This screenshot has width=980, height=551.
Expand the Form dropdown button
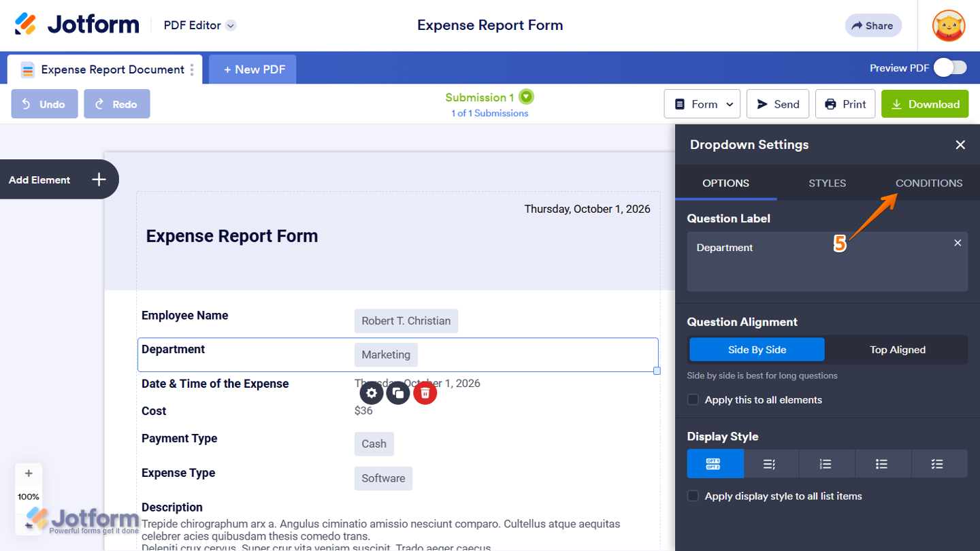point(702,104)
